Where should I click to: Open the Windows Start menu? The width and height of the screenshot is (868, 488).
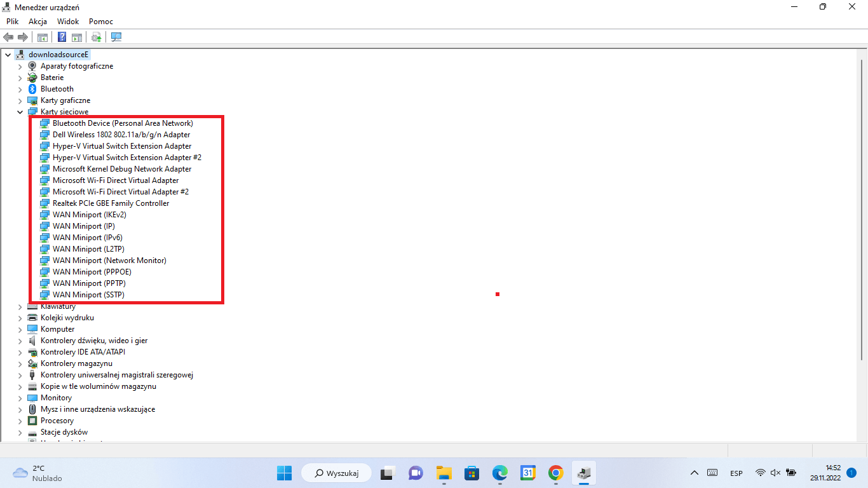click(284, 473)
